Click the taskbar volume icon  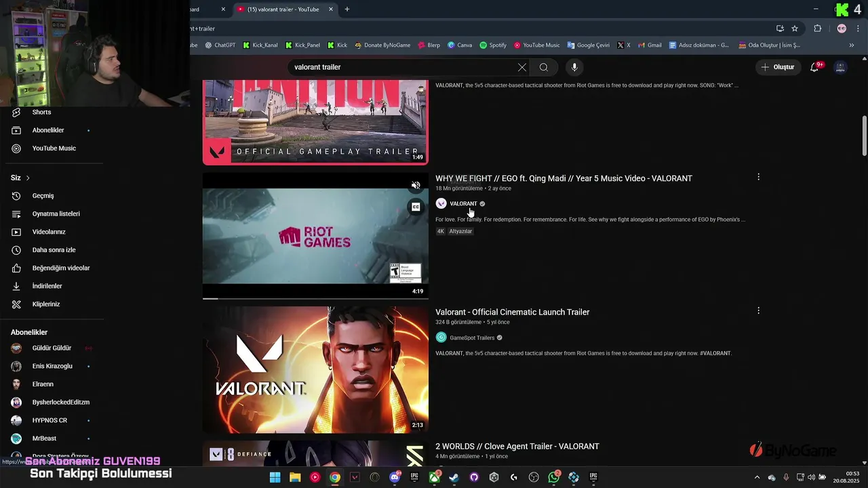[x=812, y=477]
